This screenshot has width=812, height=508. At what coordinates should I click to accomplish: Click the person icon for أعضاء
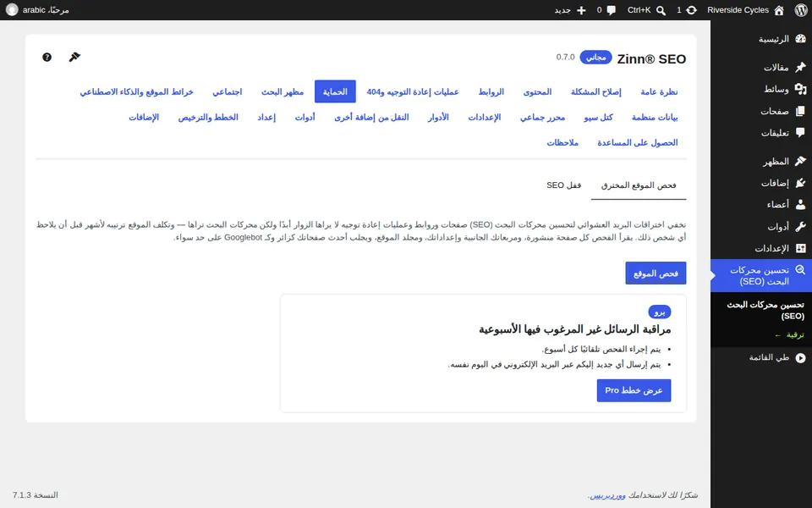(x=800, y=205)
